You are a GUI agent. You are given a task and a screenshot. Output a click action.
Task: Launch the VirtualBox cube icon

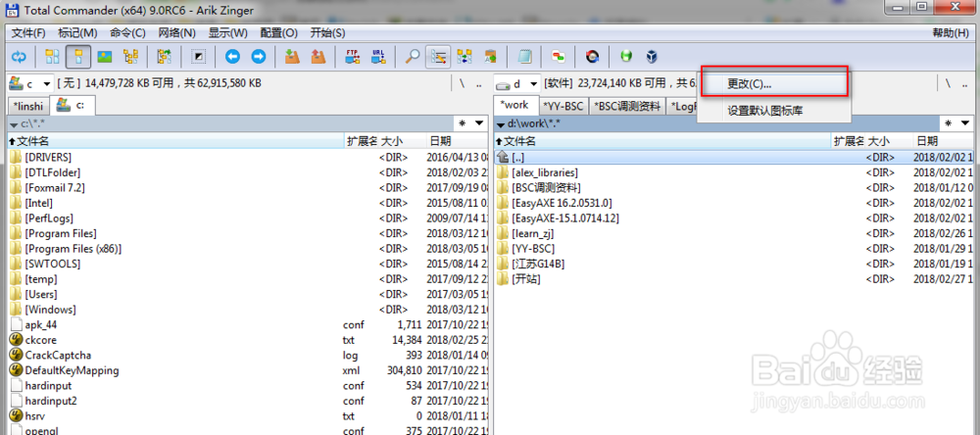click(652, 58)
